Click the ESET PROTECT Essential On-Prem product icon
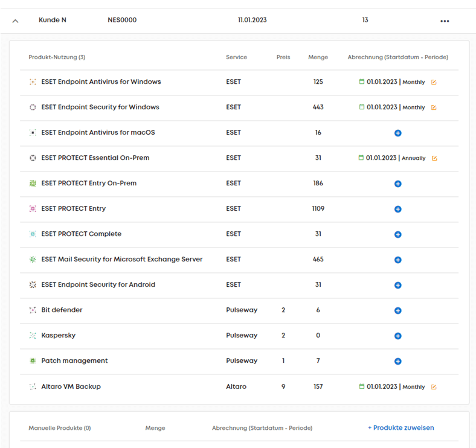Image resolution: width=476 pixels, height=448 pixels. (33, 158)
